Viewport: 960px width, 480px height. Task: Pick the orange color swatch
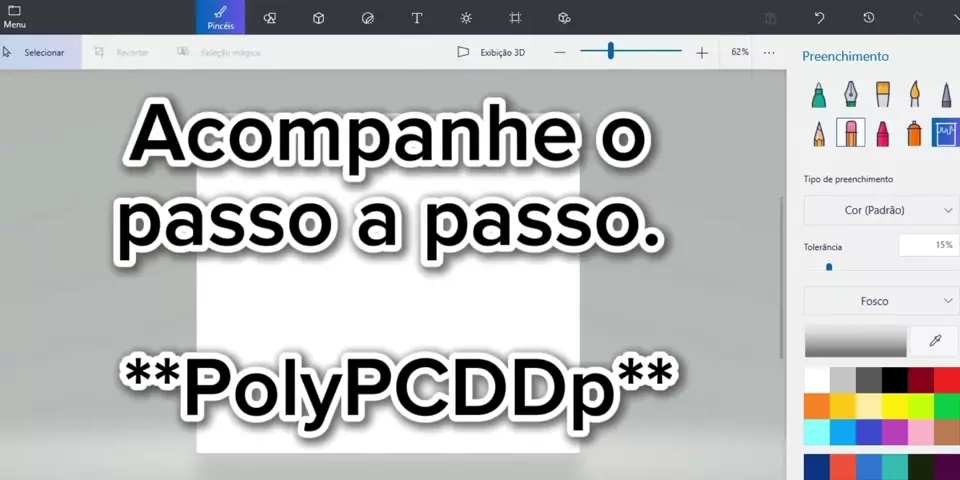(817, 406)
